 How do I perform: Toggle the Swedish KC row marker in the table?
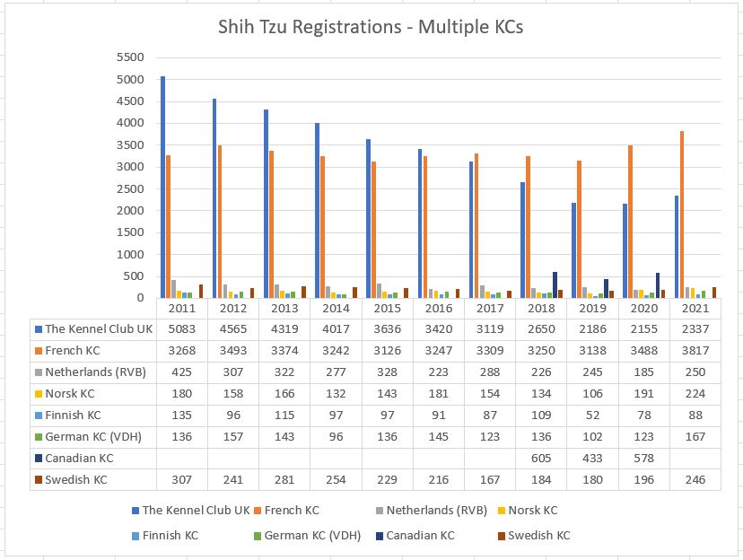[38, 479]
